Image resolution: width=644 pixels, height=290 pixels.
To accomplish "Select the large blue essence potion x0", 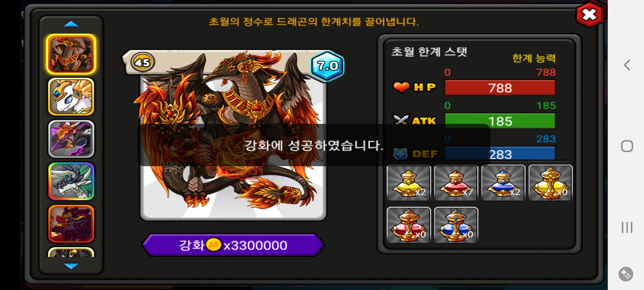I will pos(456,225).
